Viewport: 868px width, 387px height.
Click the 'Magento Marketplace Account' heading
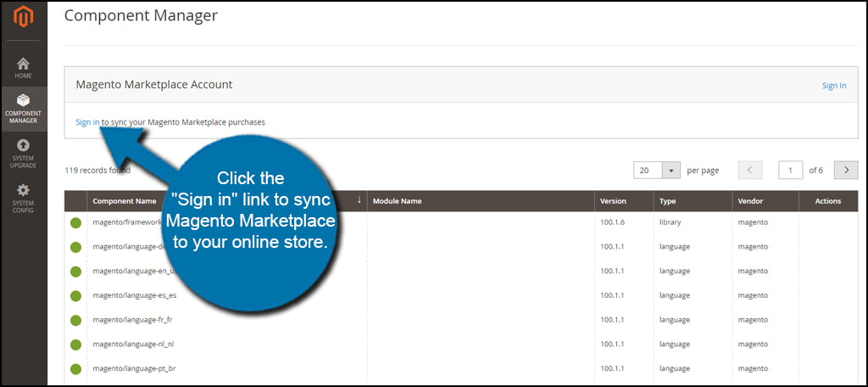(154, 85)
